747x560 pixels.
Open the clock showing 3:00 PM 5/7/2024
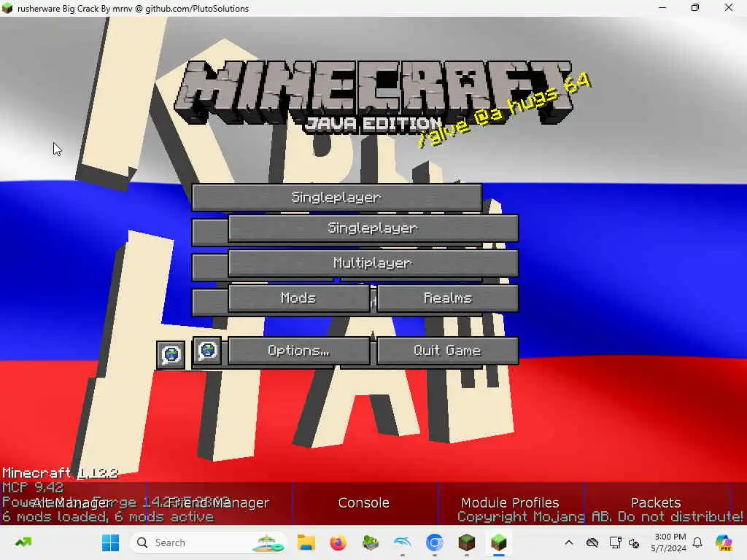pos(669,542)
